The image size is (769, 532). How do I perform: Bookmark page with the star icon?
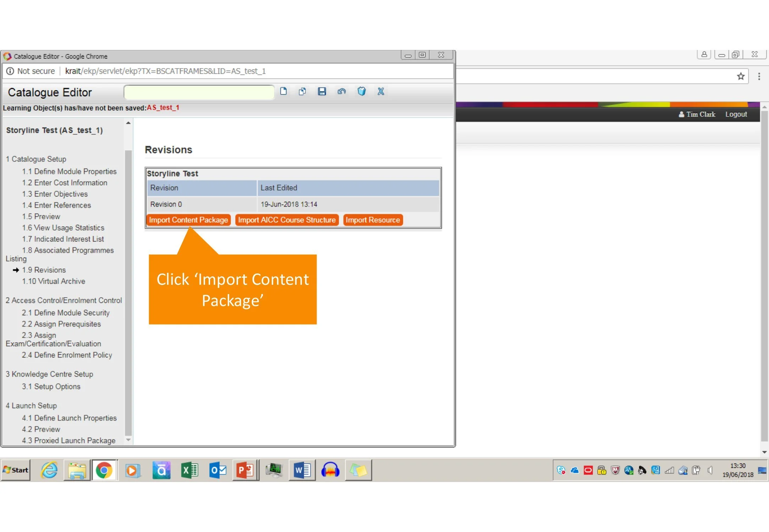point(741,76)
